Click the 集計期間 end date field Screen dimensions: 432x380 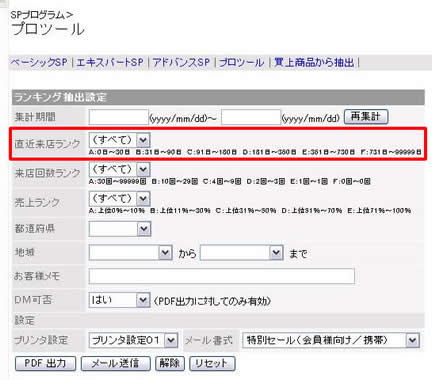pos(251,117)
